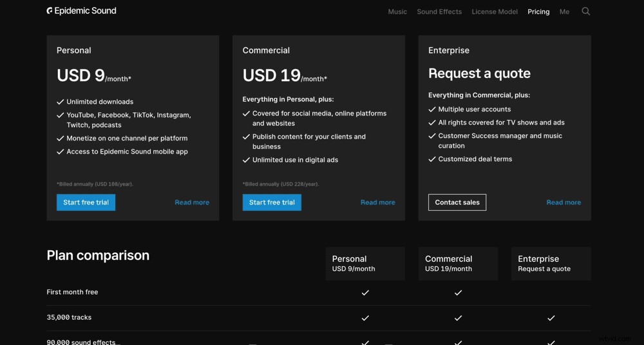Click Commercial checkmark in 35,000 tracks row
This screenshot has height=345, width=644.
(x=458, y=318)
